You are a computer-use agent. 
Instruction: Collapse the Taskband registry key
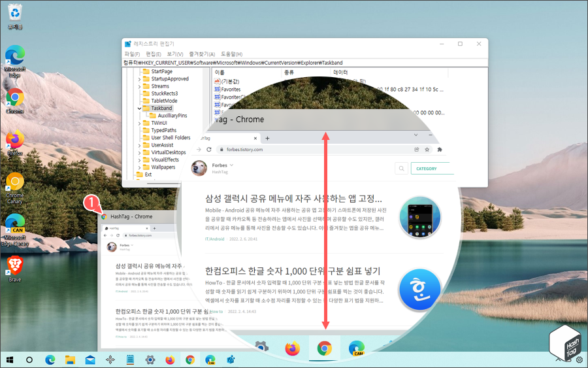pos(140,109)
